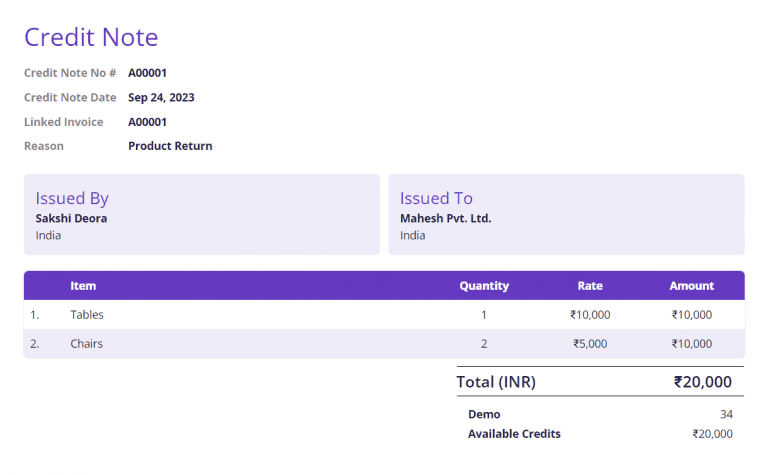This screenshot has height=475, width=768.
Task: Click the Amount column header
Action: (x=691, y=286)
